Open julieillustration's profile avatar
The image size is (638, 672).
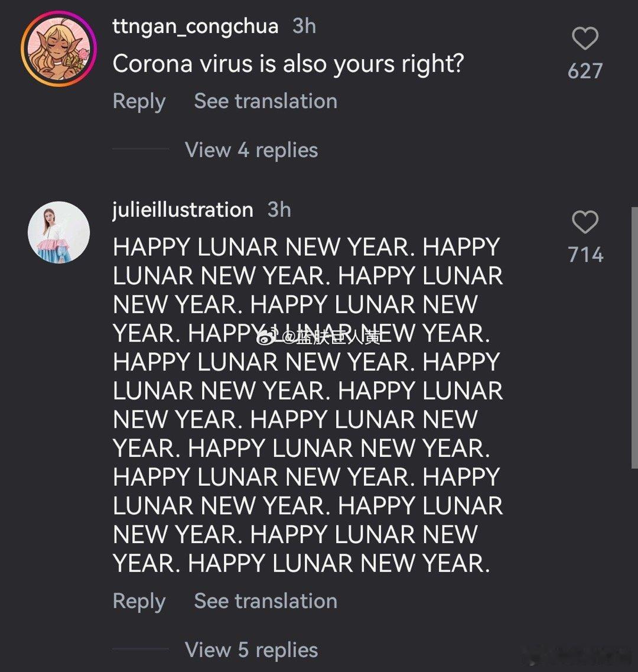click(x=58, y=232)
